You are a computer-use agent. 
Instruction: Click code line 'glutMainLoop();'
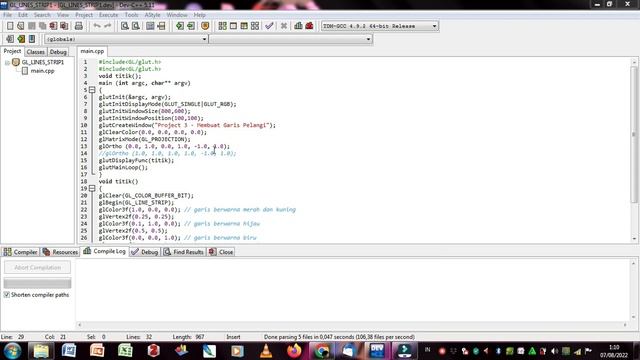tap(123, 167)
